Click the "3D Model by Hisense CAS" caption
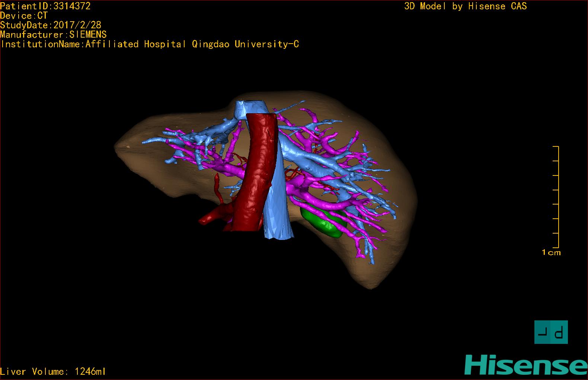 point(466,6)
